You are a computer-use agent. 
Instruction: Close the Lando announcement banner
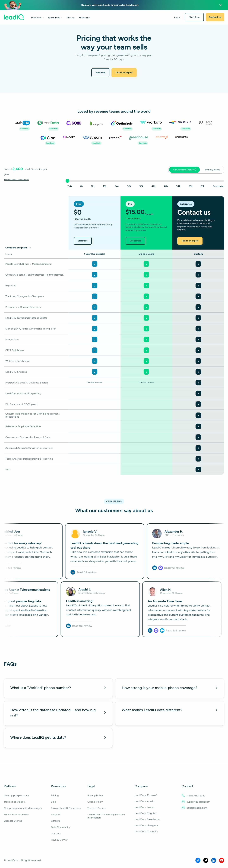[220, 5]
